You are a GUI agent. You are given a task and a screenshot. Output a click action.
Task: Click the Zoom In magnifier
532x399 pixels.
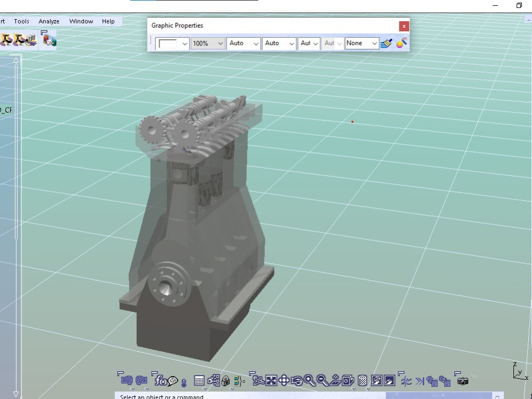310,381
